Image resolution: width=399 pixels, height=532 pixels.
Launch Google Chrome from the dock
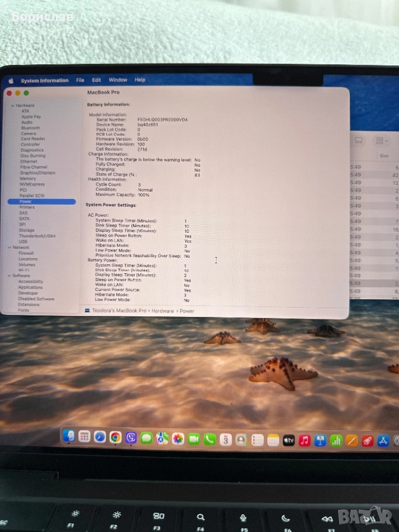coord(115,437)
